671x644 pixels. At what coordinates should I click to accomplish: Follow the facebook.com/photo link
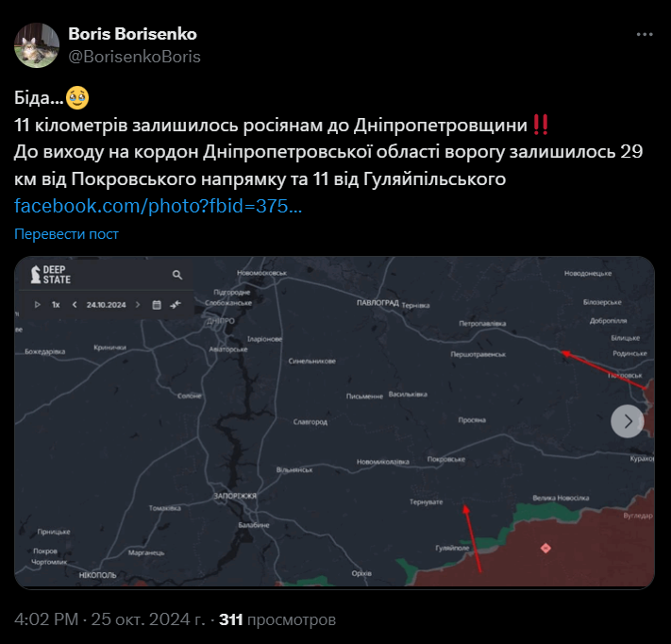pyautogui.click(x=159, y=206)
